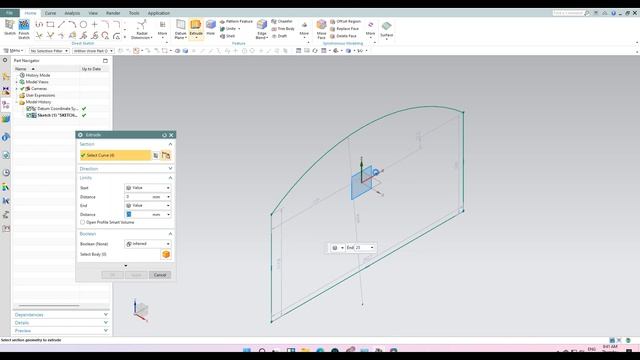
Task: Click the Sketch Section icon in Extrude dialog
Action: pyautogui.click(x=156, y=155)
